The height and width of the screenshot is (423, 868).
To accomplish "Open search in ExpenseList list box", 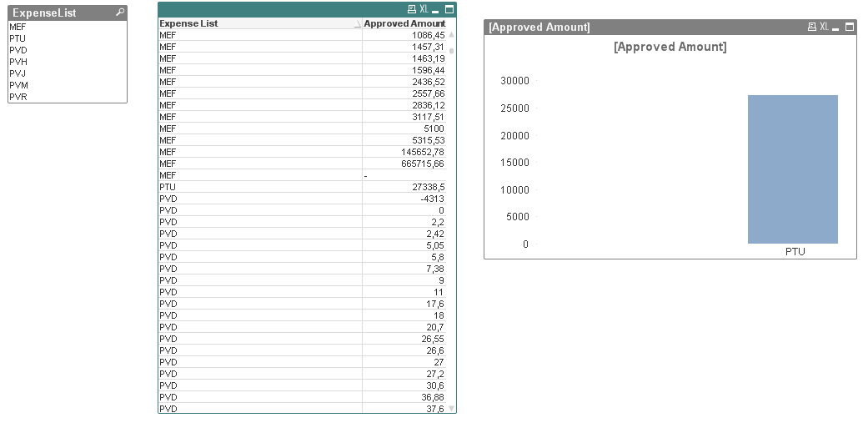I will 119,13.
